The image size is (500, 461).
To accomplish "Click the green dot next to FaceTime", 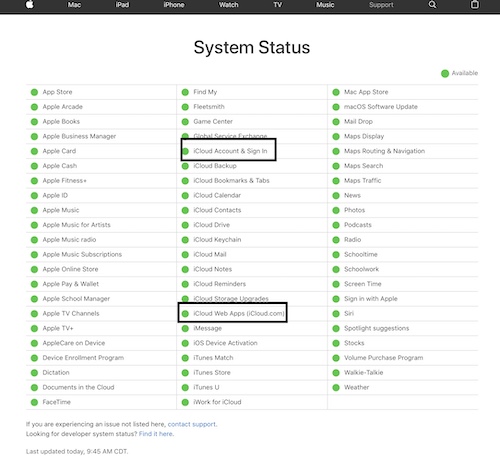I will [x=34, y=402].
